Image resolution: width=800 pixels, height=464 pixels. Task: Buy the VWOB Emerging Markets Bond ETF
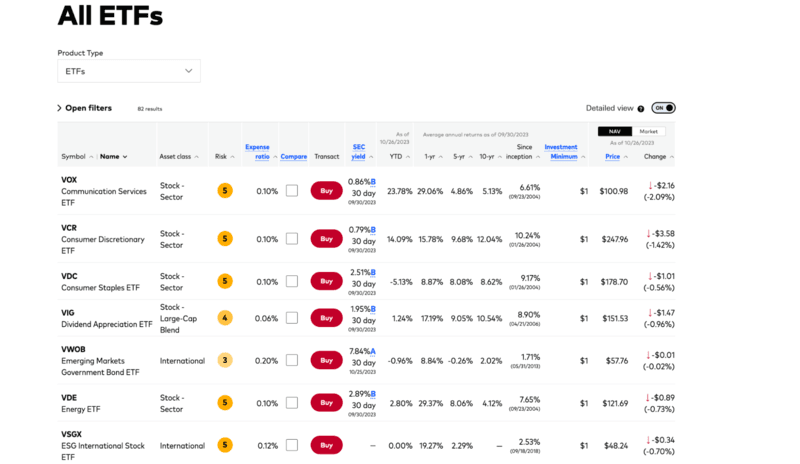[327, 360]
